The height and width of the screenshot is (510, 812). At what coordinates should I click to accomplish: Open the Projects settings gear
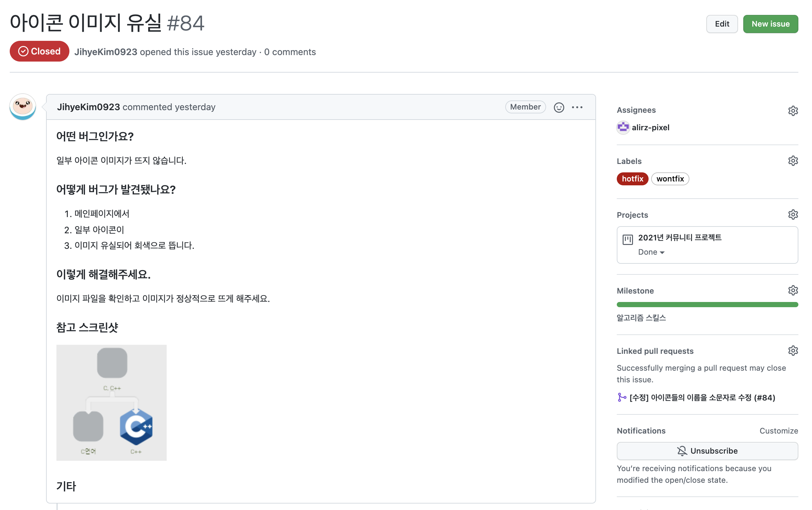tap(793, 214)
